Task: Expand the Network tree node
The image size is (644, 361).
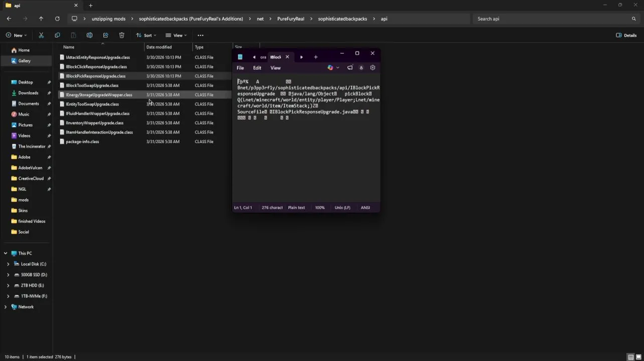Action: (x=6, y=307)
